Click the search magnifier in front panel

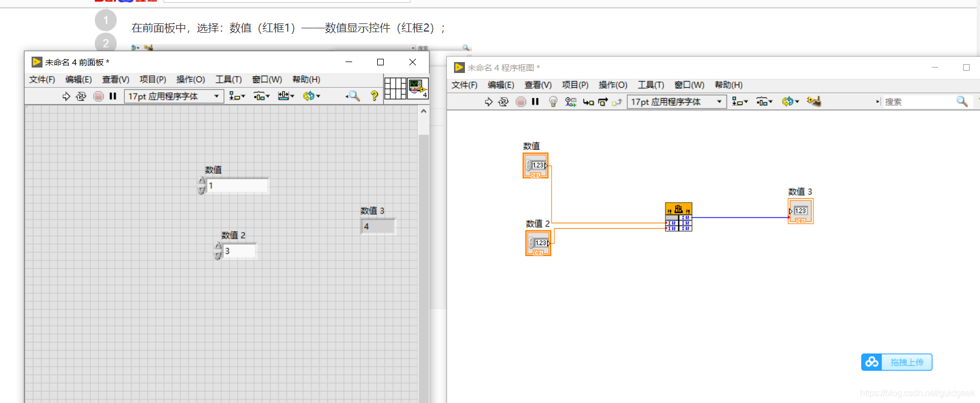pos(353,96)
